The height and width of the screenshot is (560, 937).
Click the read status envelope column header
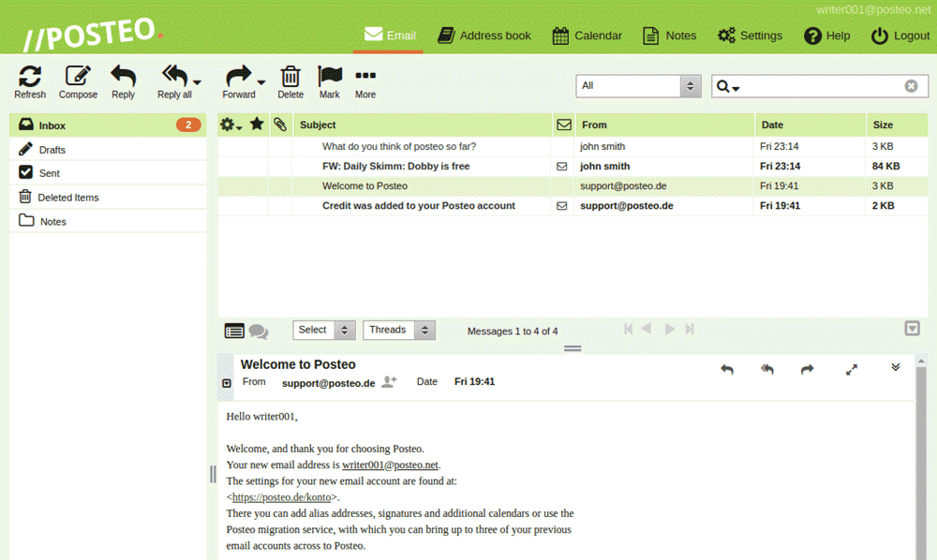563,125
